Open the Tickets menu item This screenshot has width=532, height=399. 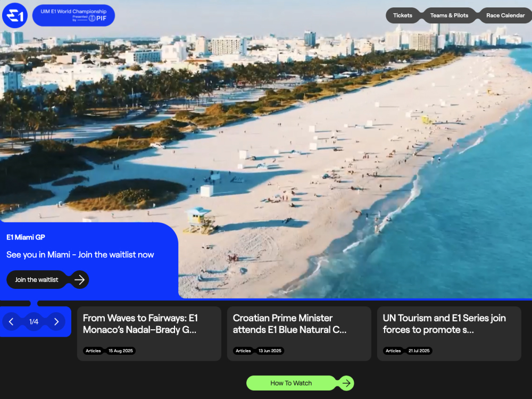pos(403,15)
